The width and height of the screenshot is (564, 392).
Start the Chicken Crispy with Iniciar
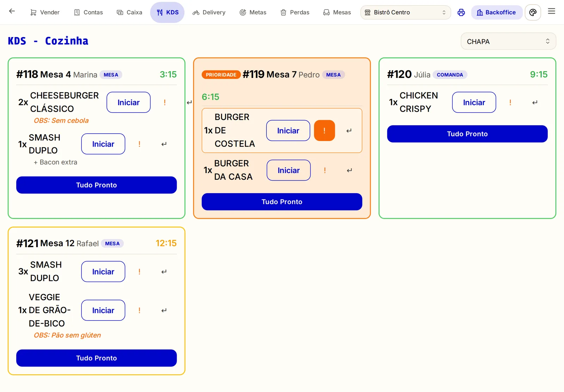[474, 103]
